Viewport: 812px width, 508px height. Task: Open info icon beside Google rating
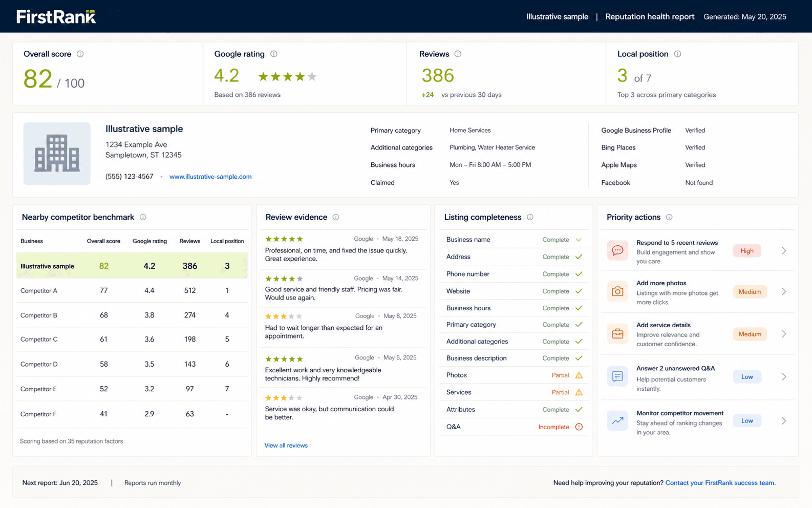(274, 54)
